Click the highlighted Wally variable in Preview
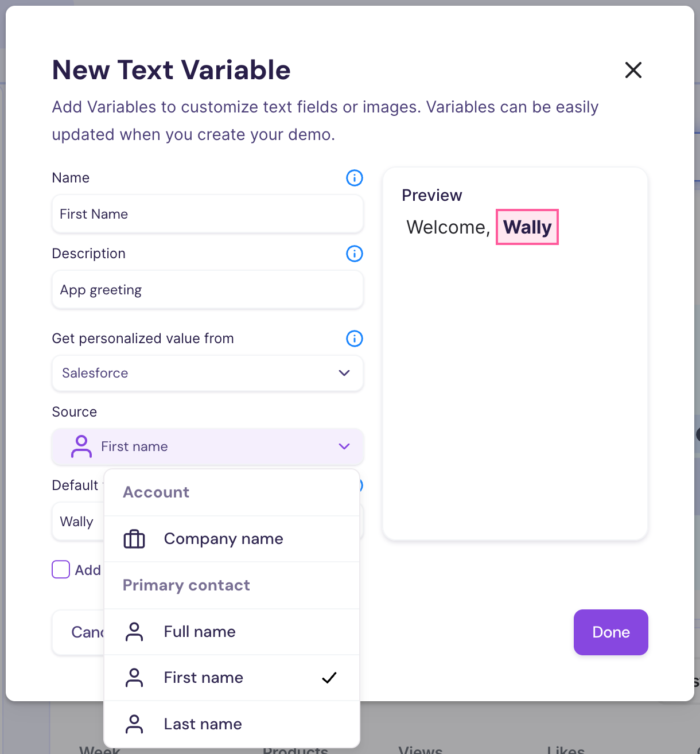Image resolution: width=700 pixels, height=754 pixels. 527,227
